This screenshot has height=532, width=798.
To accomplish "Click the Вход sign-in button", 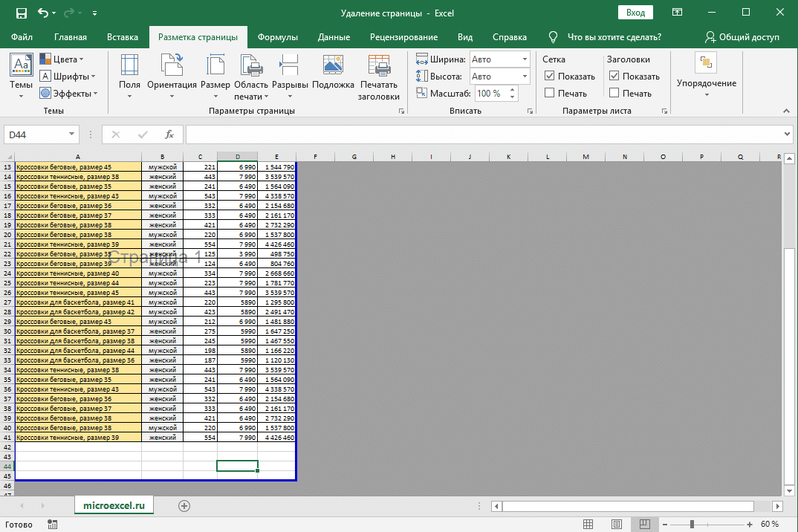I will [x=635, y=13].
